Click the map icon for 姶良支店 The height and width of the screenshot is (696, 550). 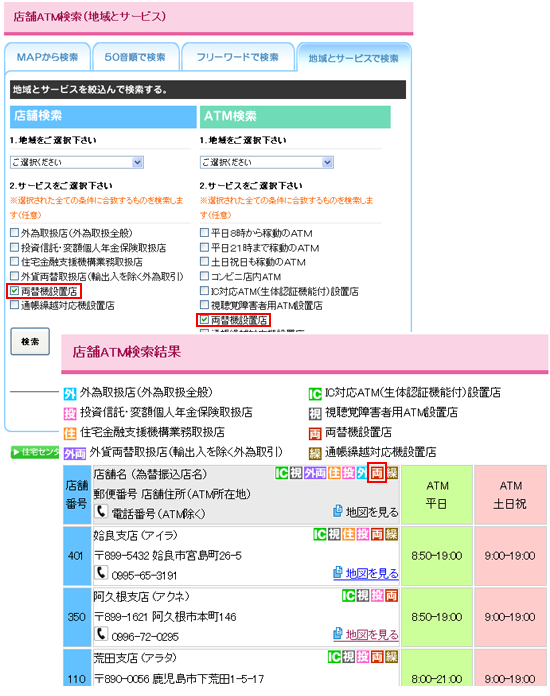[338, 572]
